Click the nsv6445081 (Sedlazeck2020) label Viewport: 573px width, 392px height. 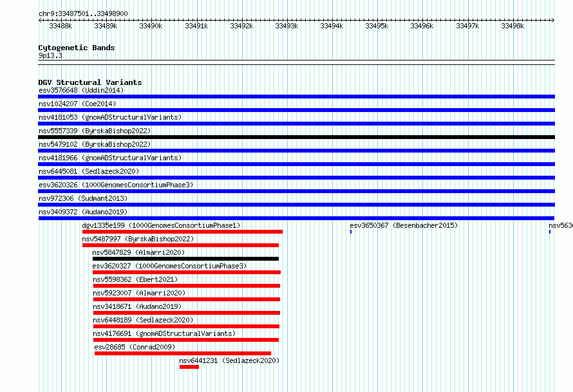89,171
